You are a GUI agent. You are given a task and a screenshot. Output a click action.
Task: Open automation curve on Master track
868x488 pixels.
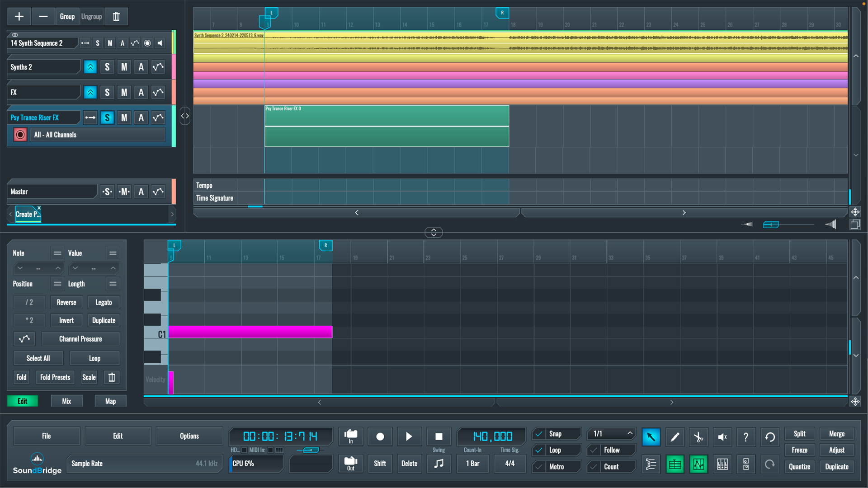tap(158, 192)
